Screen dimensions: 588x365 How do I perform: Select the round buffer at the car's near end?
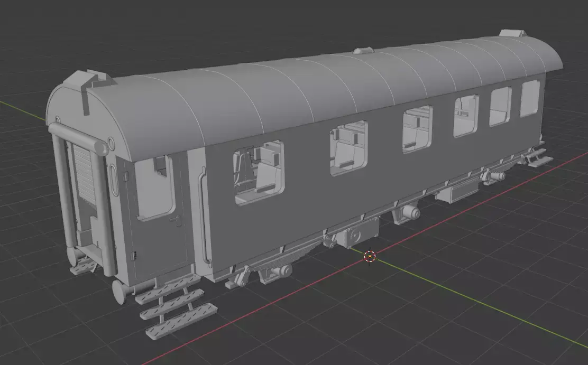(120, 291)
